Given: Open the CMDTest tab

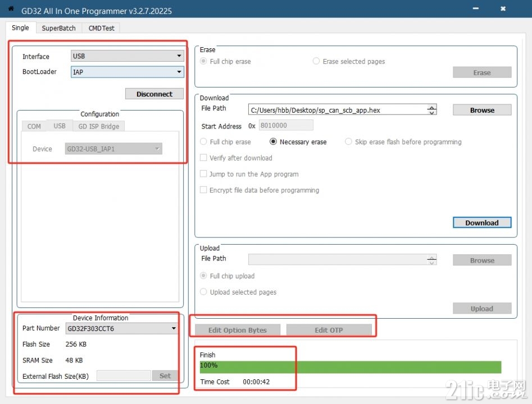Looking at the screenshot, I should [101, 28].
